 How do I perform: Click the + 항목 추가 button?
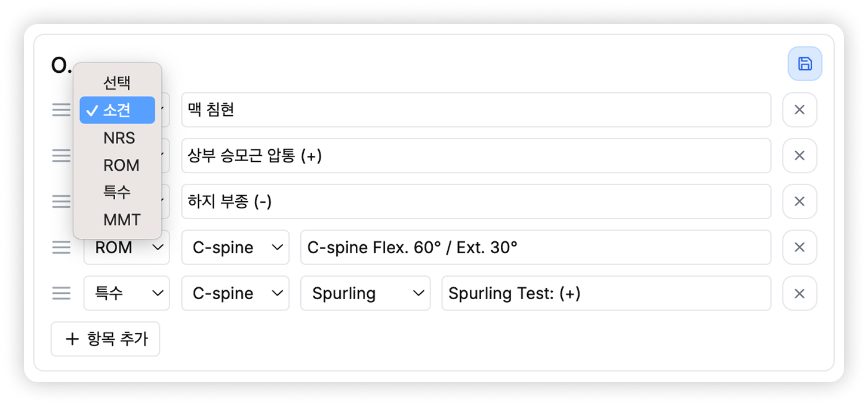pyautogui.click(x=105, y=339)
